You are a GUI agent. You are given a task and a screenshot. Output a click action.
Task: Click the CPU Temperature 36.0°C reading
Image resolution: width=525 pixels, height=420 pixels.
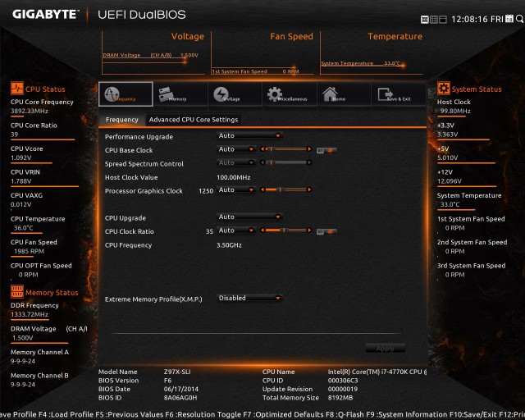coord(24,228)
